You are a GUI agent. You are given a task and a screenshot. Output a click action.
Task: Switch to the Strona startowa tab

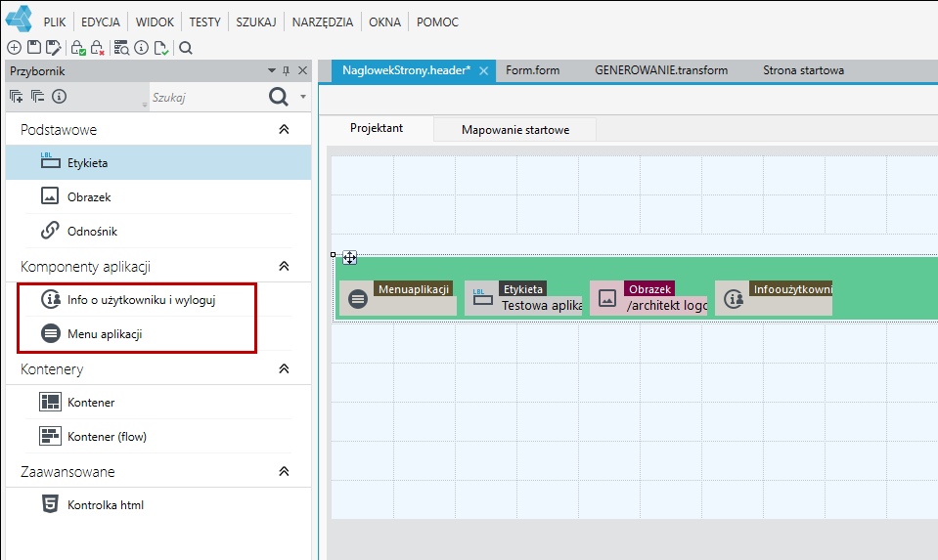pos(803,70)
